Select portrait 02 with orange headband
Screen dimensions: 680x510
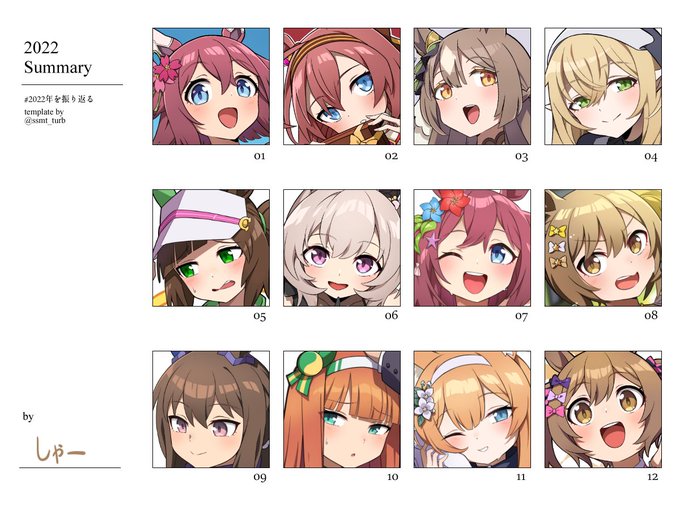tap(342, 86)
